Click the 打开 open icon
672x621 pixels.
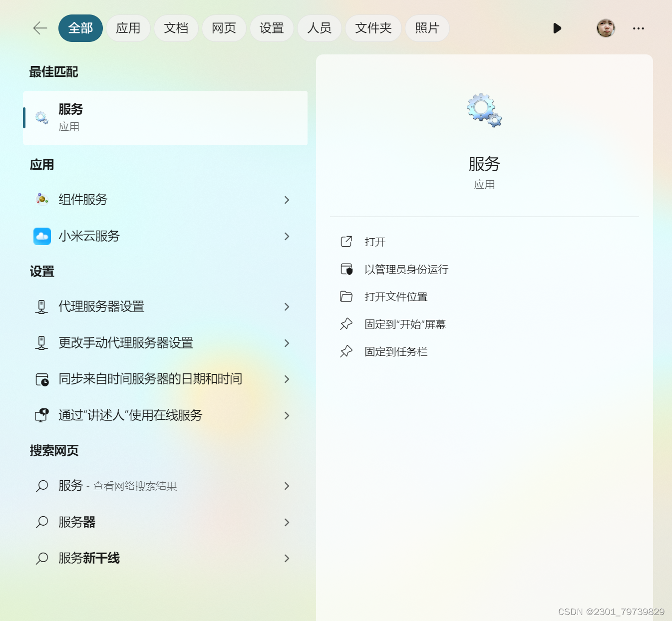pyautogui.click(x=346, y=242)
